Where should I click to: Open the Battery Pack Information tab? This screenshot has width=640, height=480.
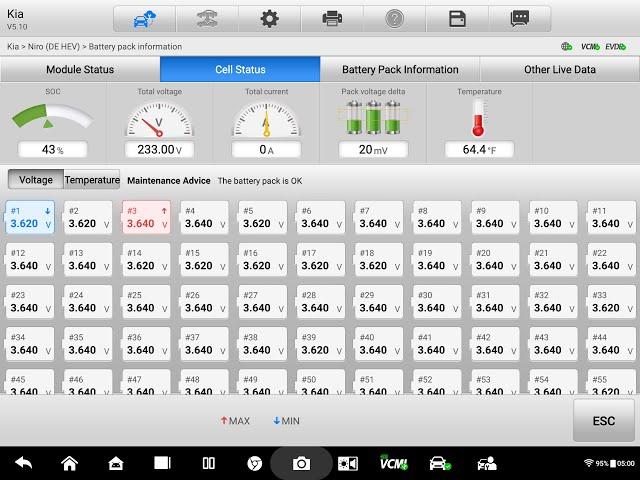[x=400, y=69]
